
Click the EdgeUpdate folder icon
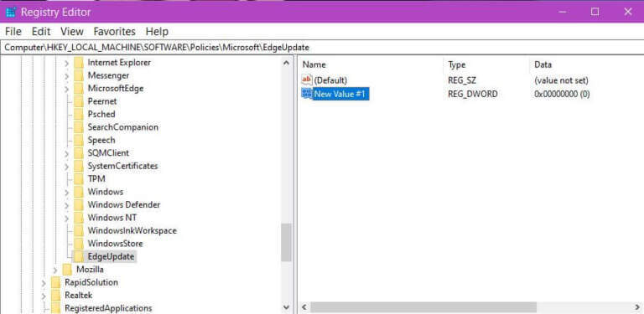coord(79,256)
